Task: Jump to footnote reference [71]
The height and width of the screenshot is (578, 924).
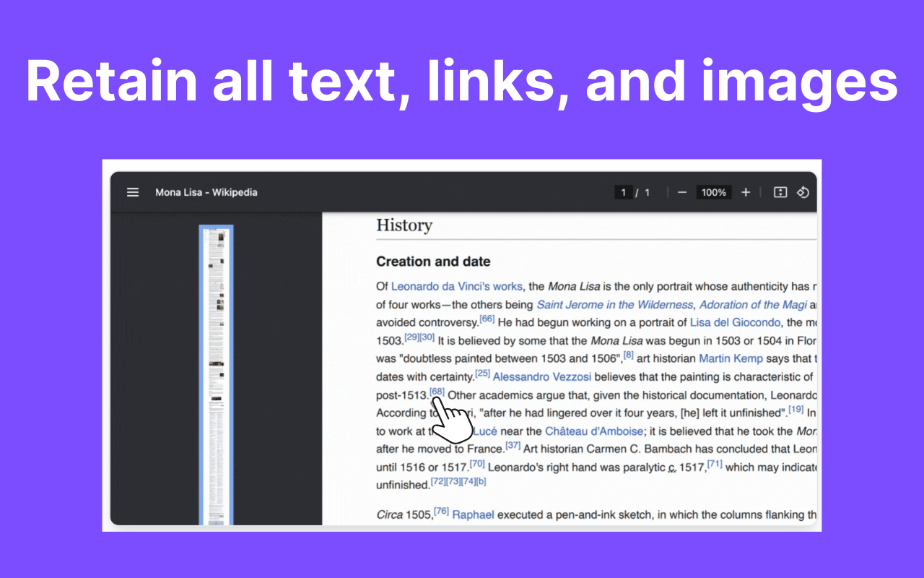Action: click(x=715, y=463)
